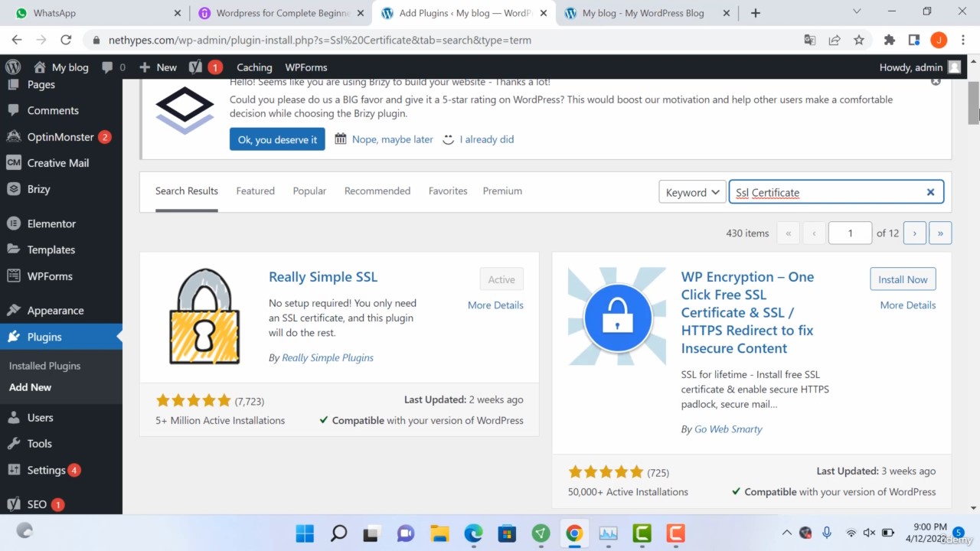The height and width of the screenshot is (551, 980).
Task: Switch to Favorites tab
Action: (448, 191)
